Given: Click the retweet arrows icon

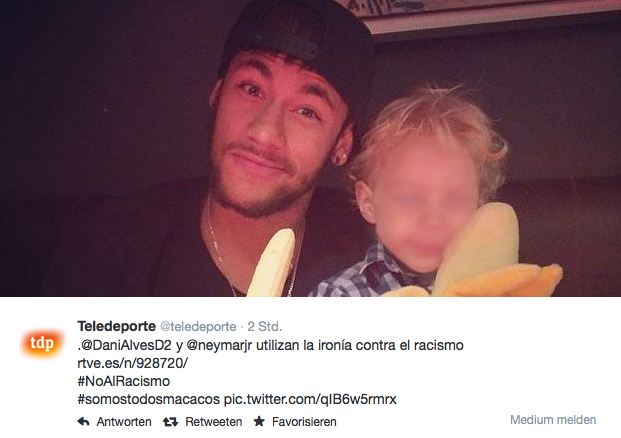Looking at the screenshot, I should 170,422.
